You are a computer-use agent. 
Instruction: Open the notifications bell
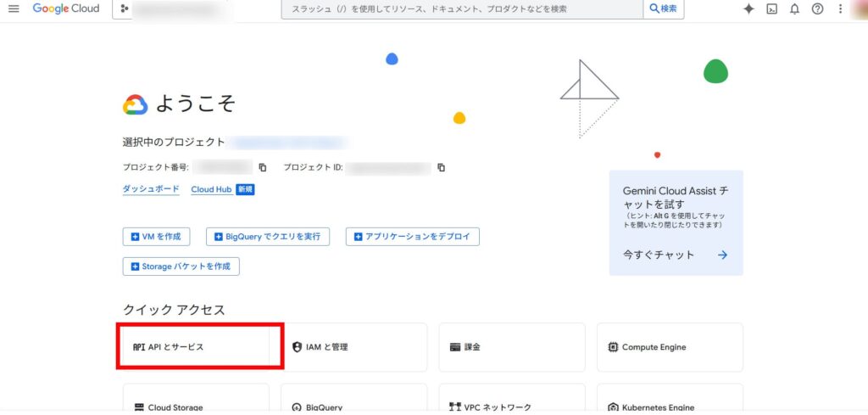point(794,8)
